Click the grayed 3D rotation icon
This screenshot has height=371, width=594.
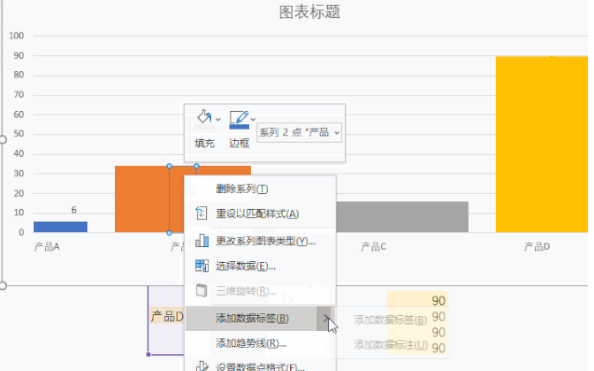202,290
